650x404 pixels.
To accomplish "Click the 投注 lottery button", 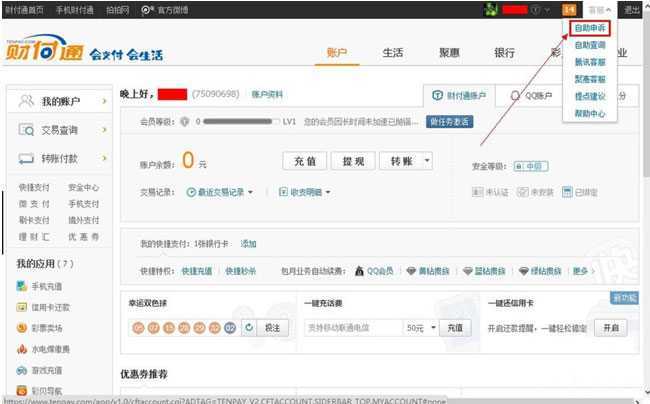I will click(272, 328).
